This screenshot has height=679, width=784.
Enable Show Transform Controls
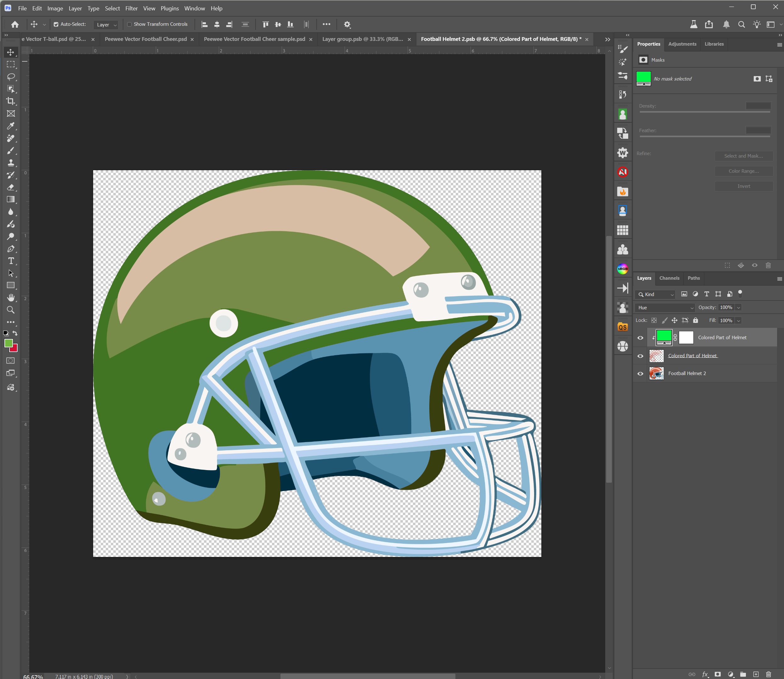tap(129, 24)
